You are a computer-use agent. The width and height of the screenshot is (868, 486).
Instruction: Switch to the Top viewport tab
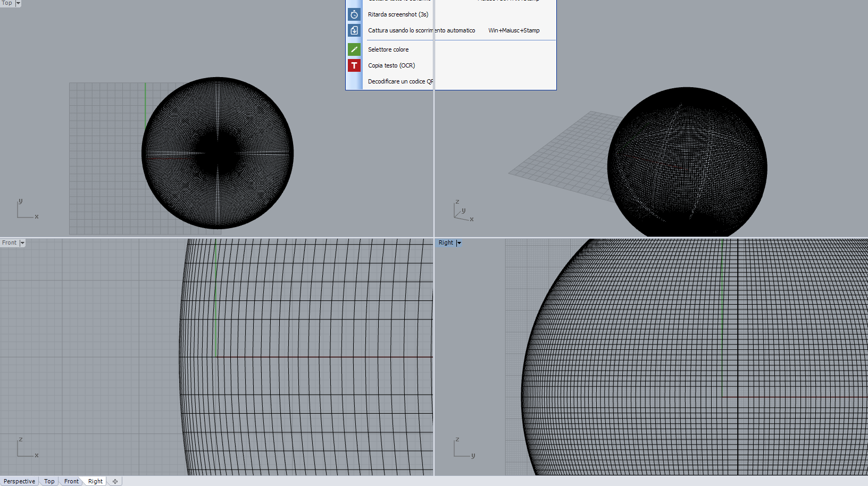point(49,481)
